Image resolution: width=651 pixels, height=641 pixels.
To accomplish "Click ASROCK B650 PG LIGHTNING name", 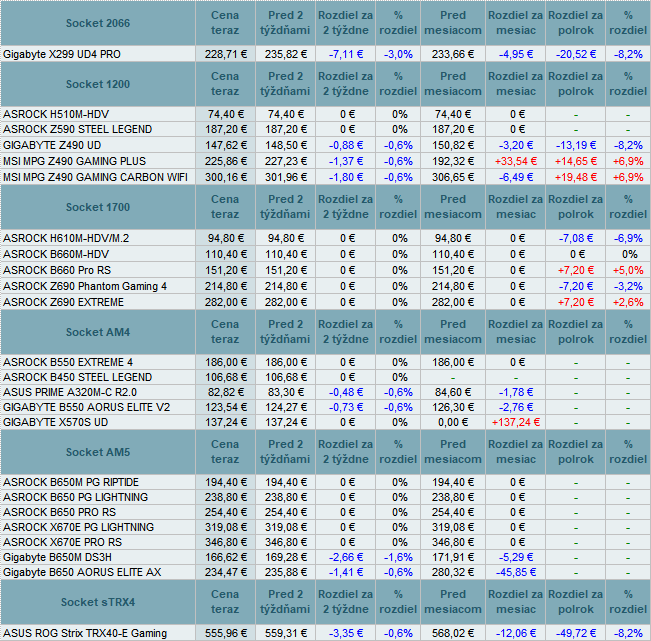I will 76,497.
